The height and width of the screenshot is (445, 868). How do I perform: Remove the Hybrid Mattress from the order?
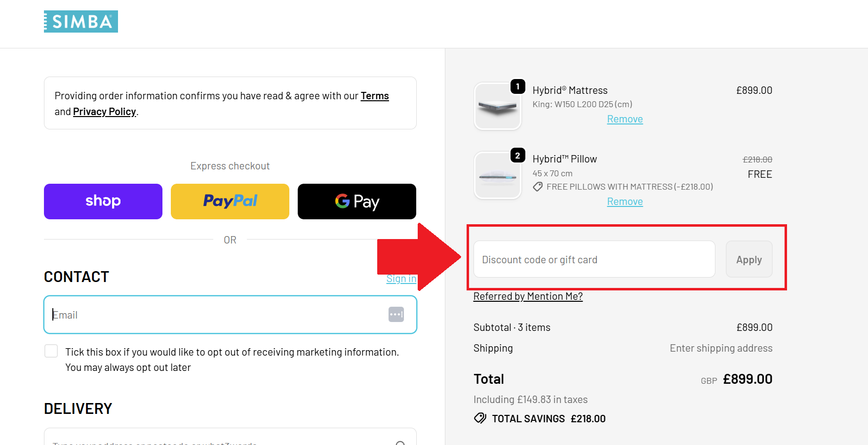pyautogui.click(x=625, y=119)
